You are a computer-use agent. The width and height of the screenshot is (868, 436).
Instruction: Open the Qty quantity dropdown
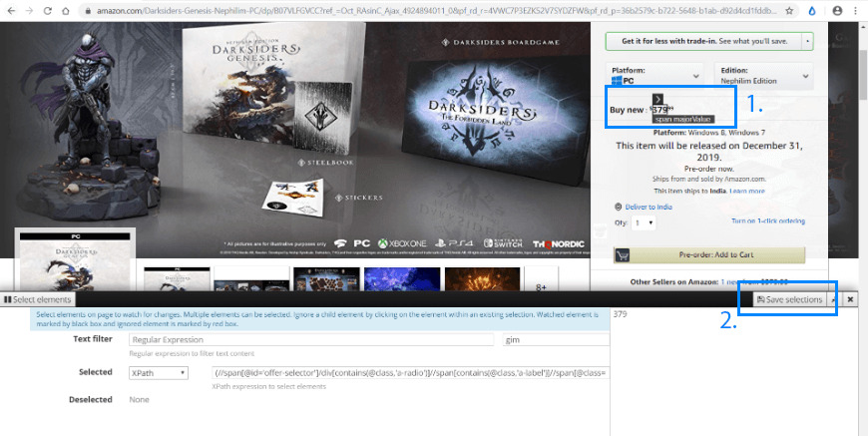click(x=644, y=222)
